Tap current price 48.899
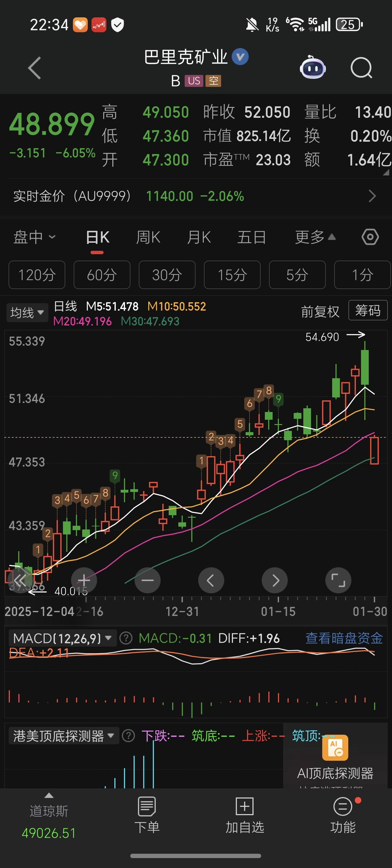Image resolution: width=392 pixels, height=868 pixels. tap(52, 124)
